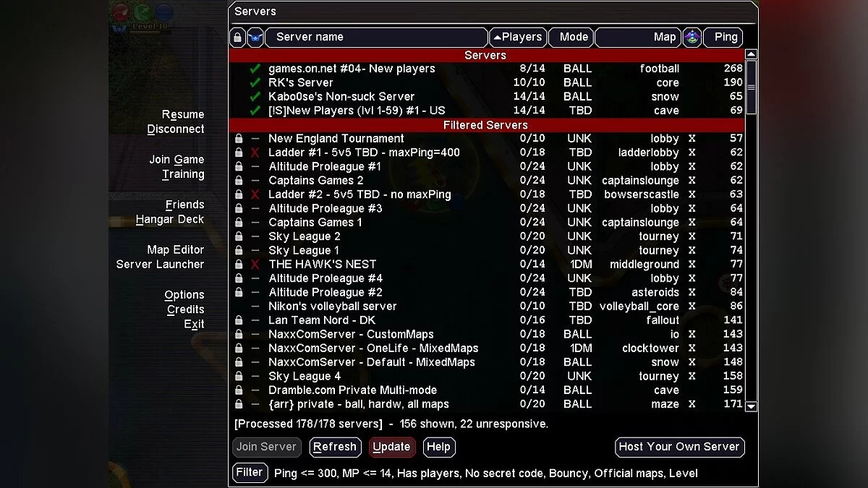Image resolution: width=868 pixels, height=488 pixels.
Task: Sort the list by Mode column header
Action: point(573,38)
